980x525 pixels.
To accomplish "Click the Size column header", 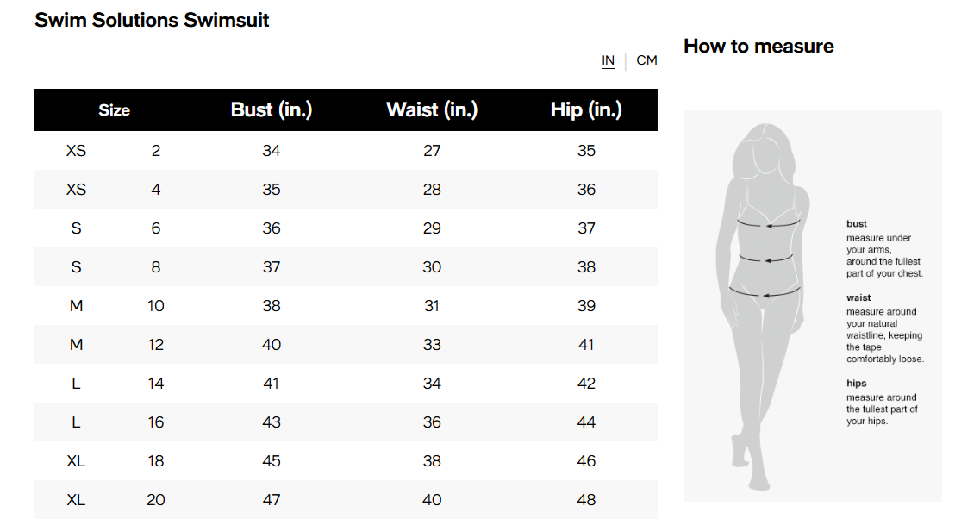I will tap(114, 110).
